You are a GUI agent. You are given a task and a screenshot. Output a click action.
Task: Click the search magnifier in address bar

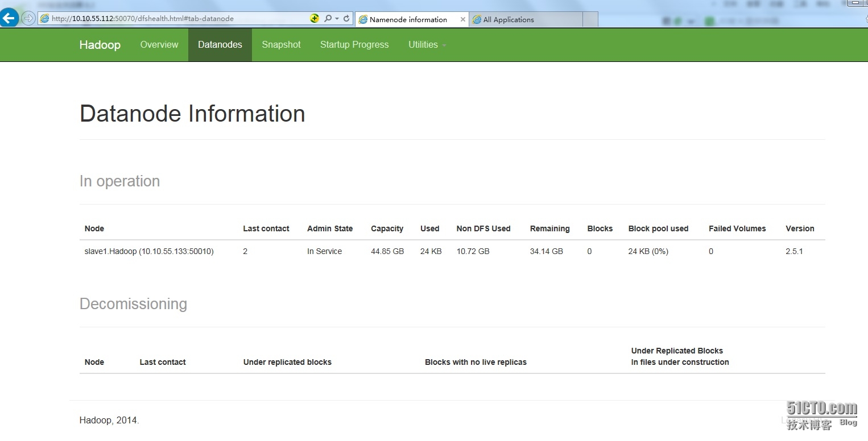click(328, 18)
